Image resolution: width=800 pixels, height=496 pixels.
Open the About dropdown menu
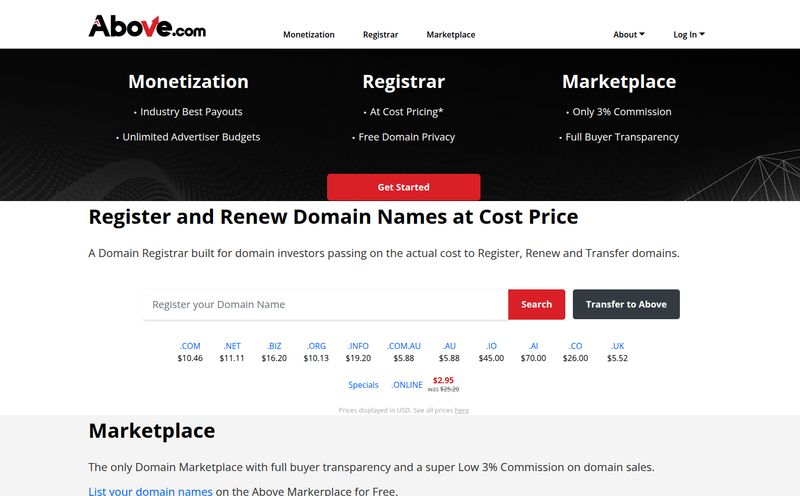pos(629,35)
